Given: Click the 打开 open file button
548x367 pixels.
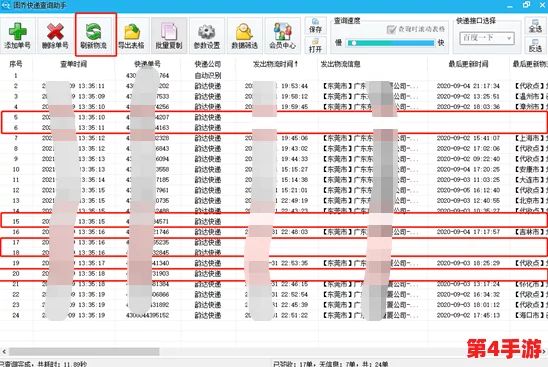Looking at the screenshot, I should (x=315, y=45).
